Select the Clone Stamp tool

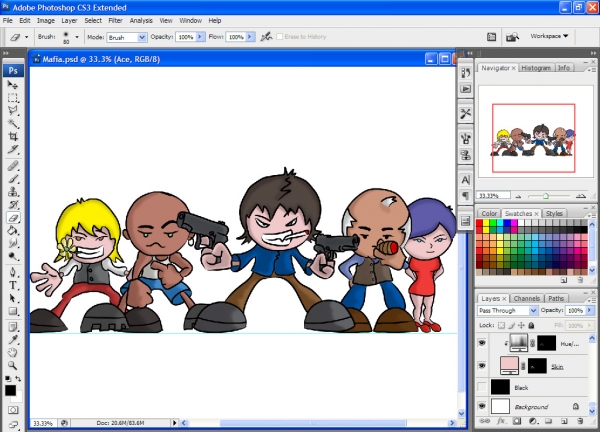13,192
